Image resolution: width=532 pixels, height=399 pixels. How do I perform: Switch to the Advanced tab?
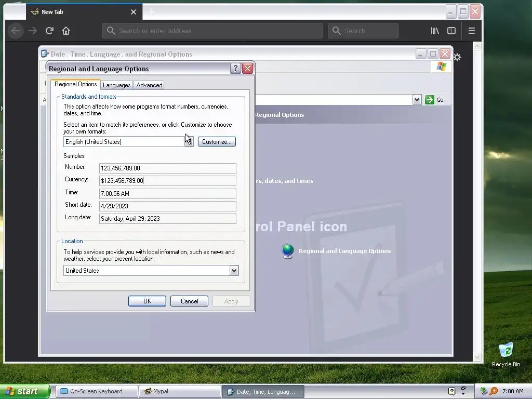149,85
